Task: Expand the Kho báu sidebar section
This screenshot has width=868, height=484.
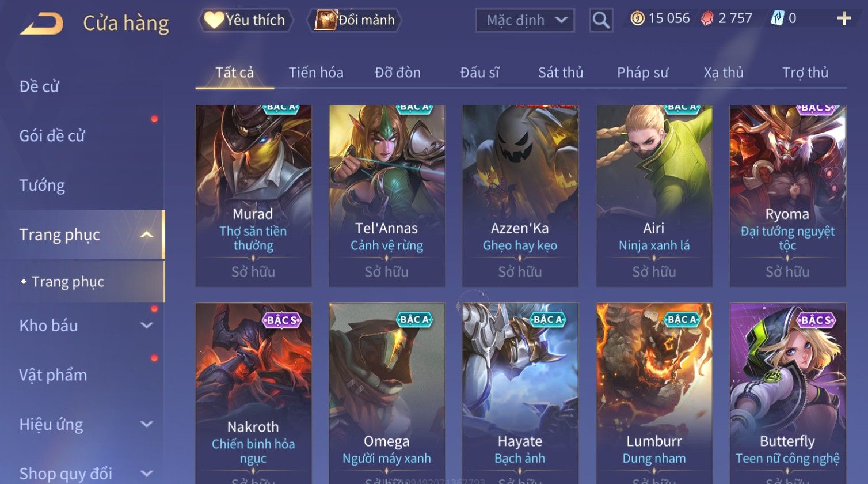Action: click(x=147, y=326)
